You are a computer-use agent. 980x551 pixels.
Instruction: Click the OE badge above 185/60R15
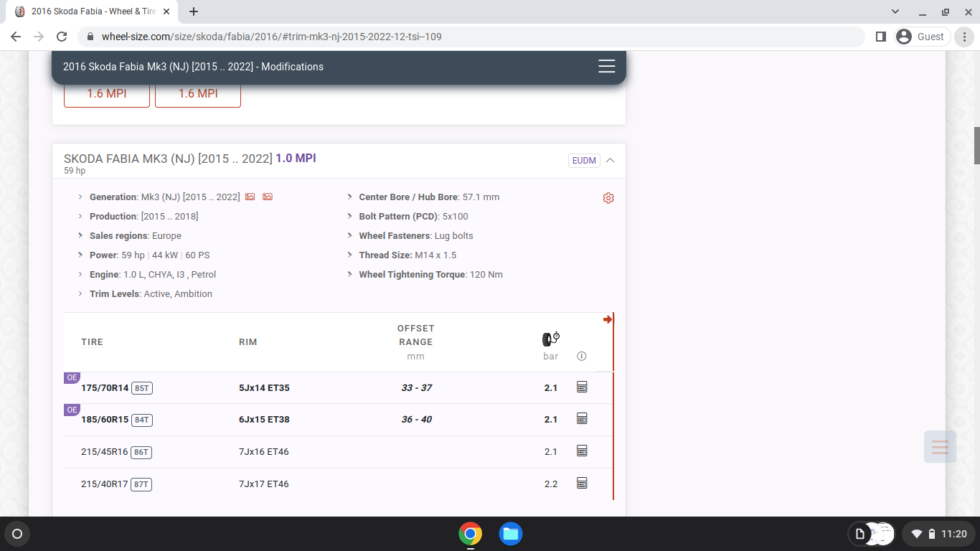72,410
